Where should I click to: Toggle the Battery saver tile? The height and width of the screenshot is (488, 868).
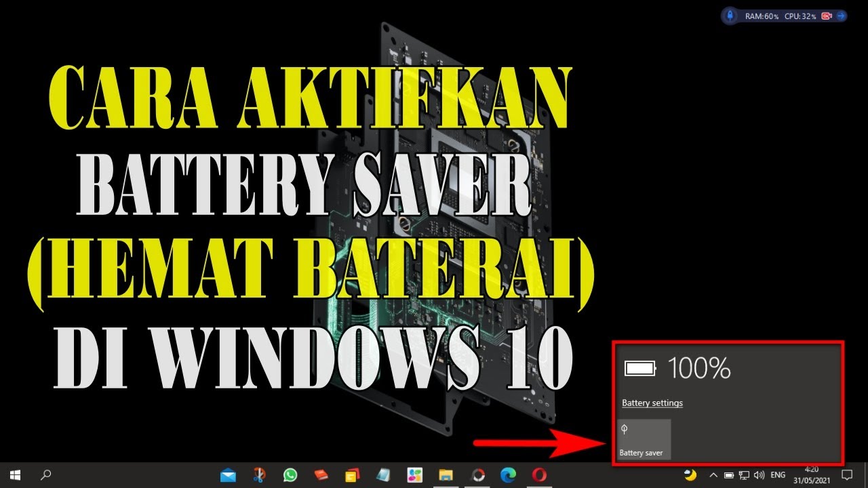click(x=644, y=439)
